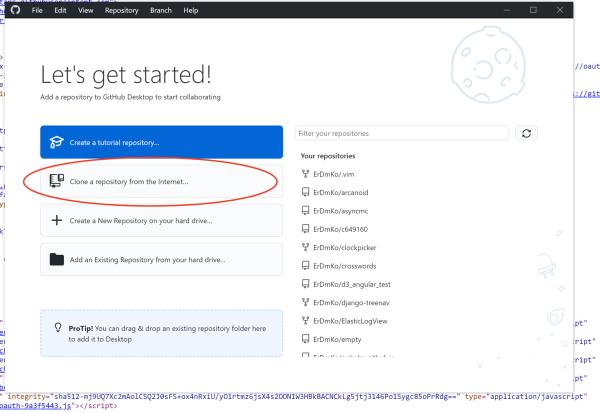Click the graduation cap tutorial icon

point(57,142)
